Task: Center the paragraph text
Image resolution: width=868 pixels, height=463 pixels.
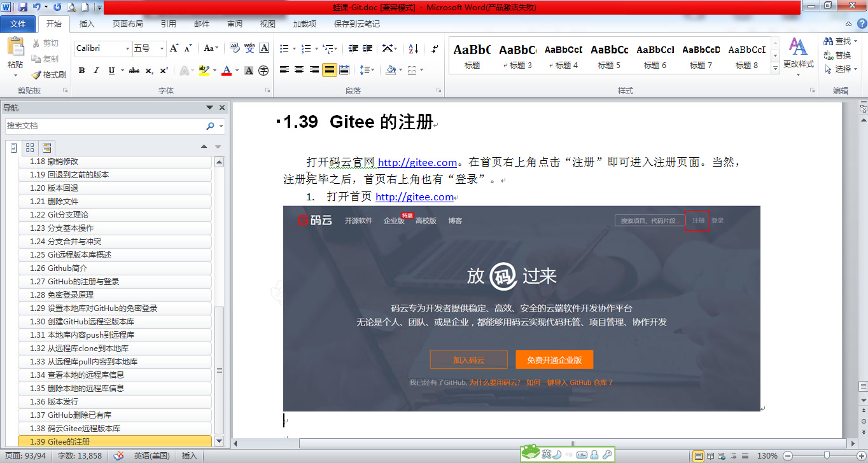Action: pyautogui.click(x=299, y=70)
